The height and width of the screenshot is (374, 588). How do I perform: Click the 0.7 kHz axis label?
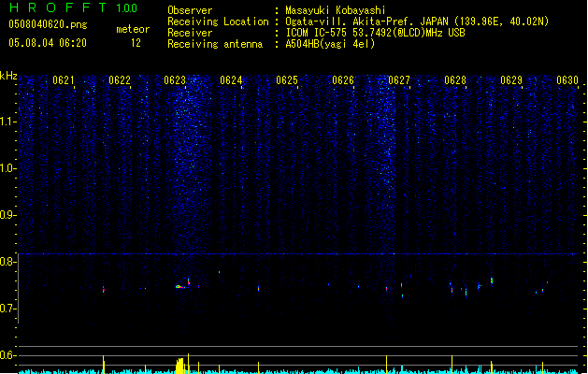tap(7, 309)
